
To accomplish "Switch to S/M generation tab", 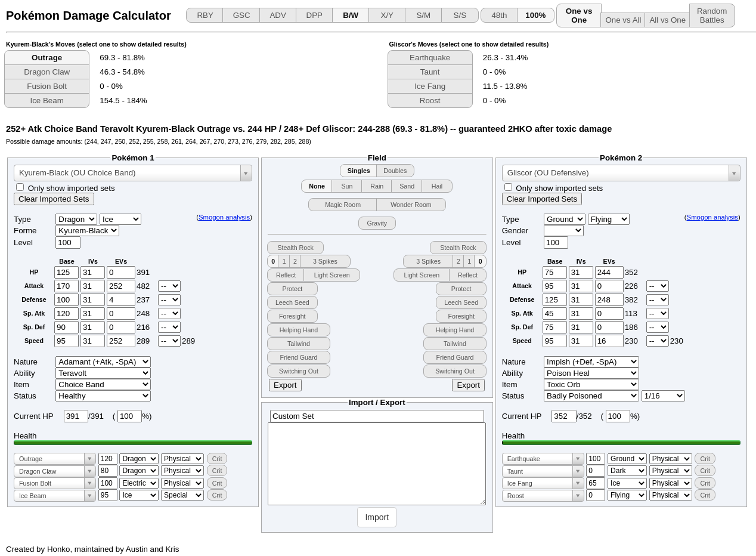I will (x=423, y=15).
